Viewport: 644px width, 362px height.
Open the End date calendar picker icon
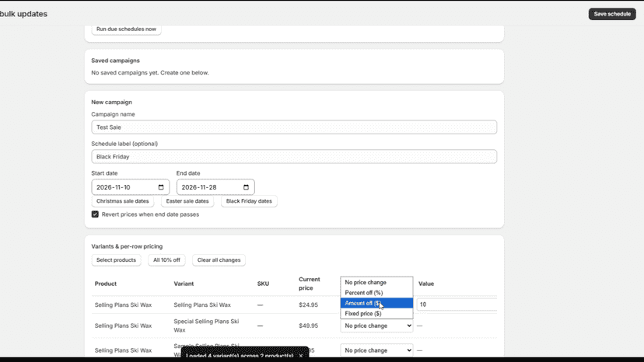pos(246,187)
